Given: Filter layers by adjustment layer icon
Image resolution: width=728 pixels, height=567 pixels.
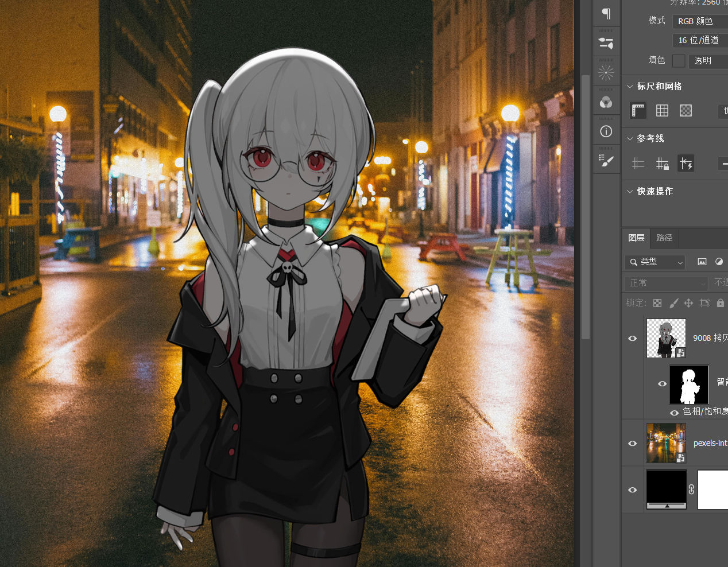Looking at the screenshot, I should coord(719,262).
